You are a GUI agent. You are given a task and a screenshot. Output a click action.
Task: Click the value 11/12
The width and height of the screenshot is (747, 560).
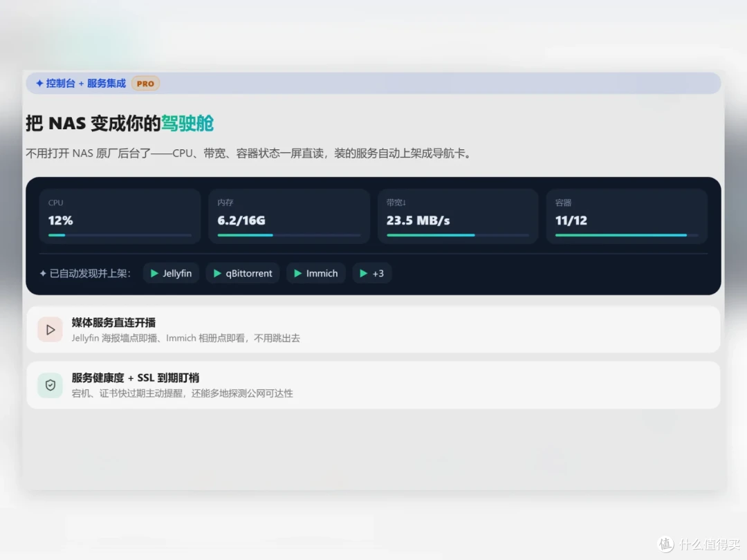pyautogui.click(x=571, y=221)
